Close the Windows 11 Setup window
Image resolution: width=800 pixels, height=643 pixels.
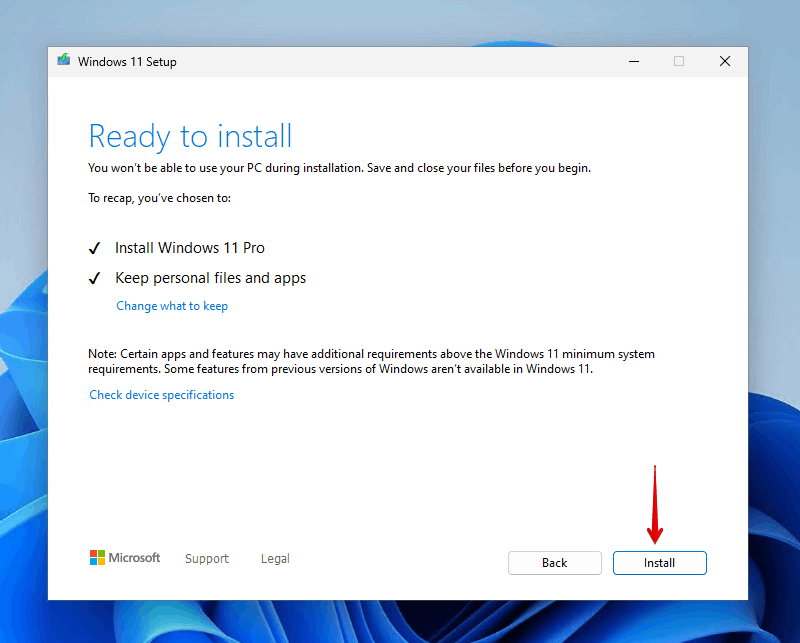tap(724, 61)
